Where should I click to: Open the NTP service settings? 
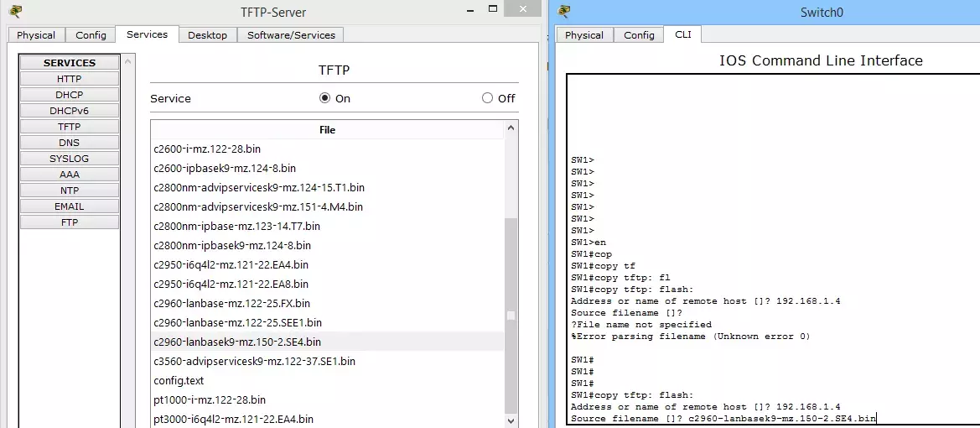coord(70,191)
